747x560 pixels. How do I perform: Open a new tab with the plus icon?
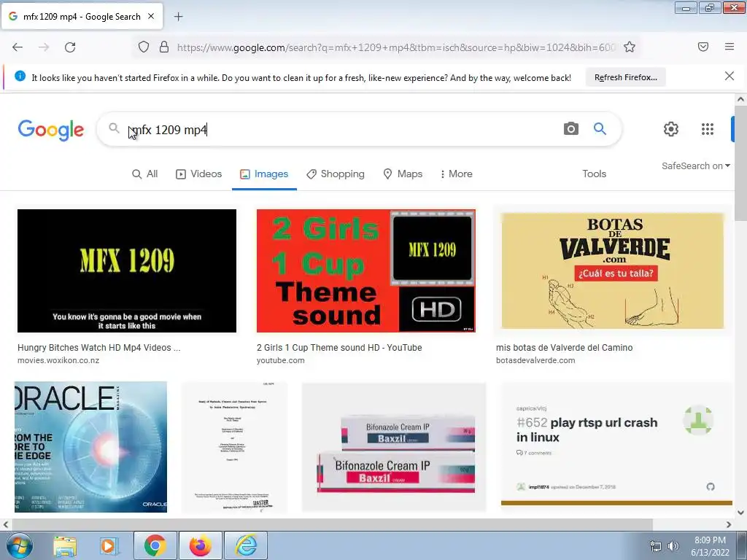[178, 17]
